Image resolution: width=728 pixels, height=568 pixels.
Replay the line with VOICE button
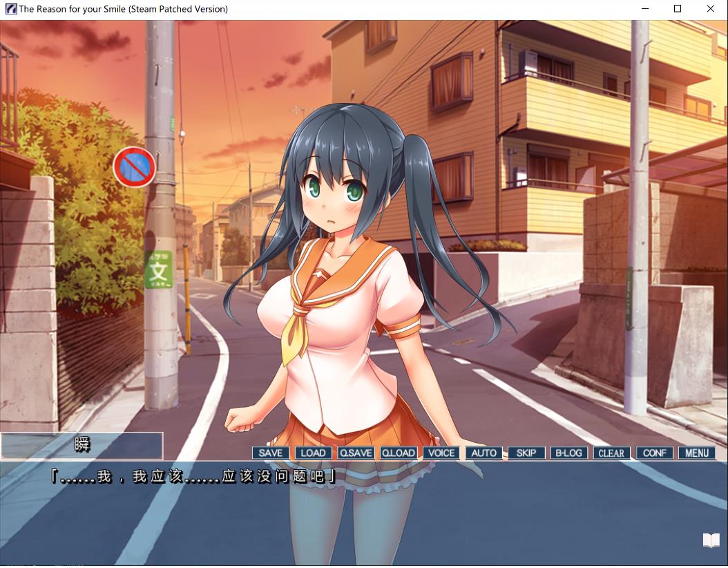441,453
